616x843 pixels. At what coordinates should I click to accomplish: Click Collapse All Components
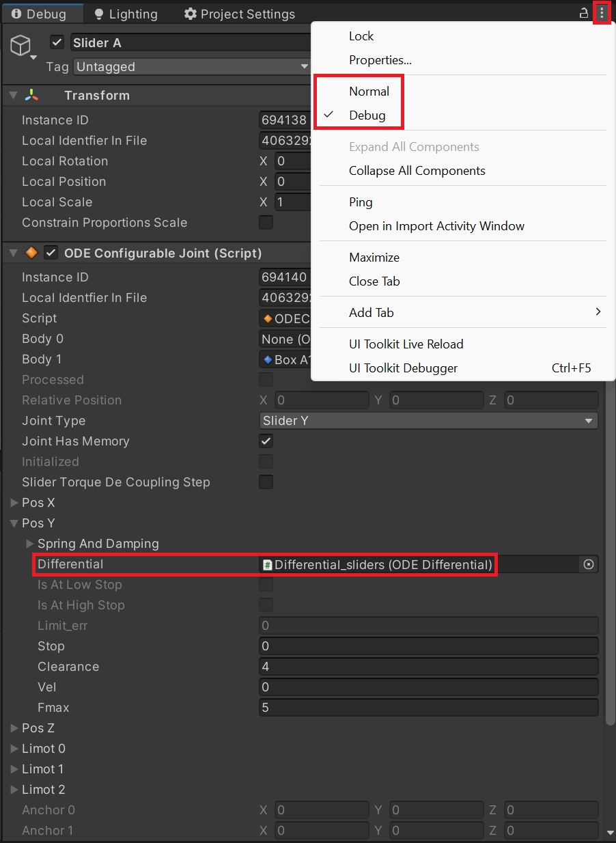click(418, 170)
